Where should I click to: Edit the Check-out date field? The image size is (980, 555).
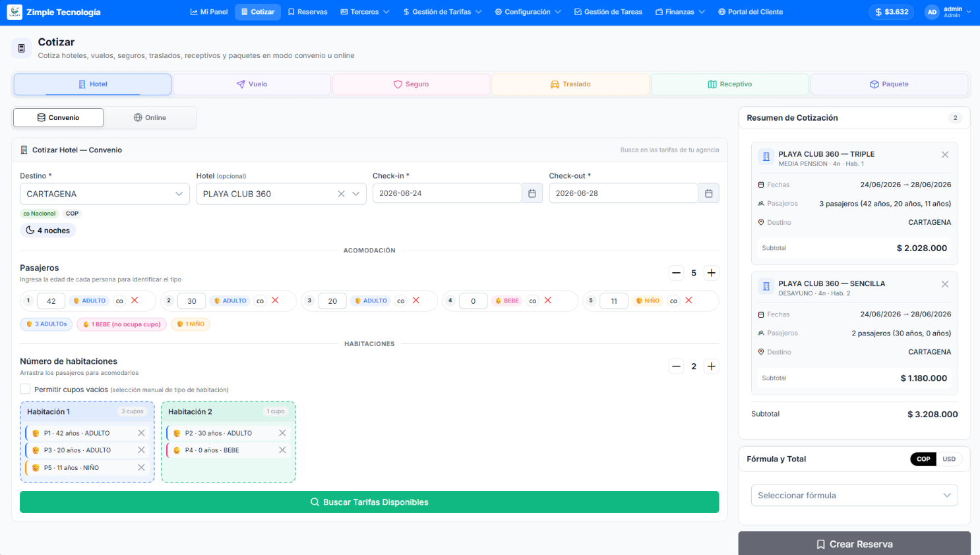click(x=623, y=194)
